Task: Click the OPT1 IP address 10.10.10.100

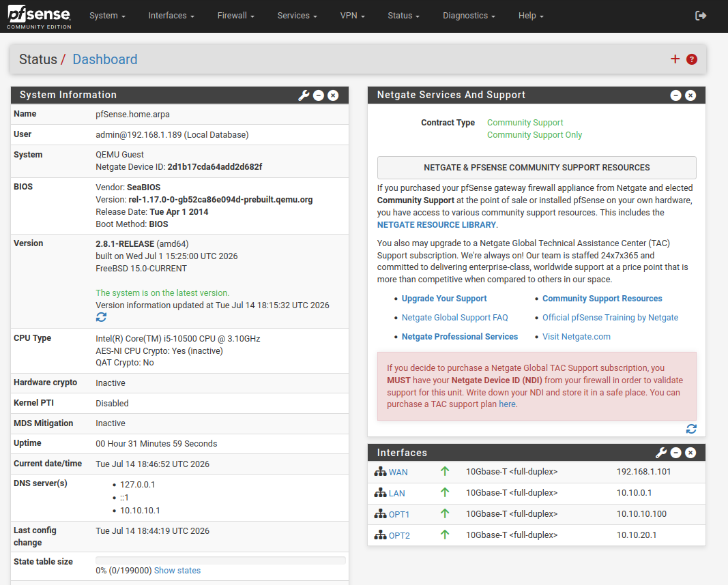Action: click(x=641, y=514)
